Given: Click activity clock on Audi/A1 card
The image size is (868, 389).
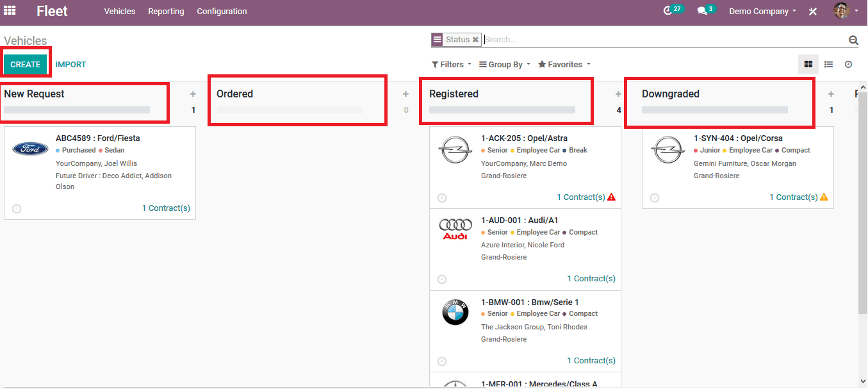Looking at the screenshot, I should coord(442,279).
